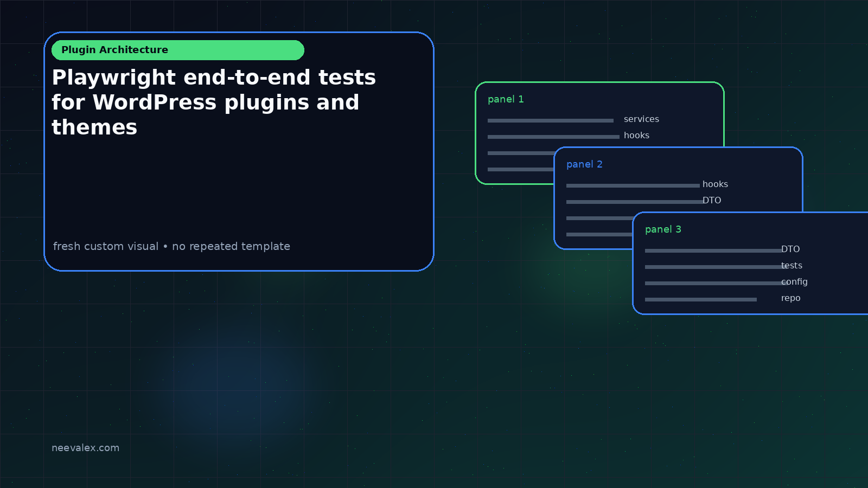Click 'repo' label in panel 3
This screenshot has height=488, width=868.
pos(790,298)
